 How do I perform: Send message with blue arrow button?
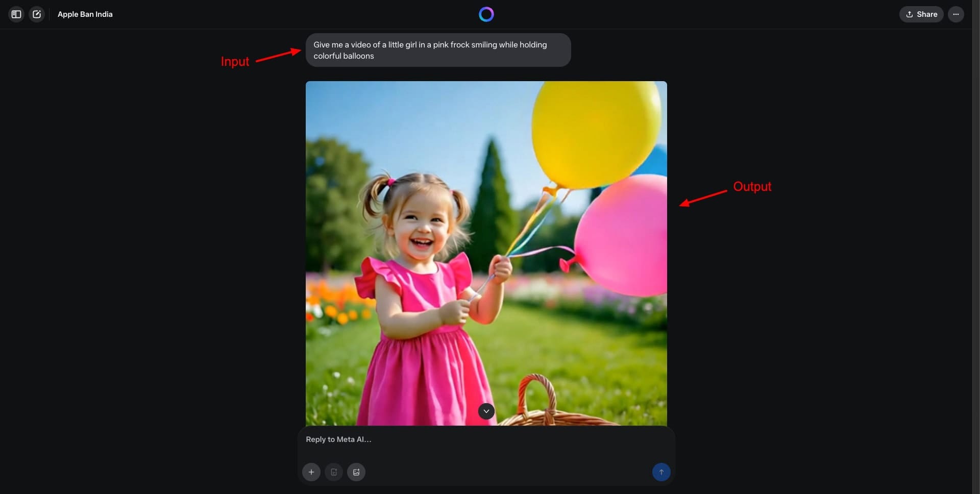click(x=661, y=472)
